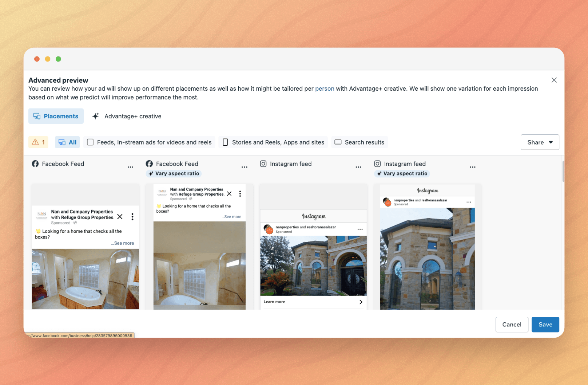Screen dimensions: 588x385
Task: Click the warning triangle issue indicator
Action: pyautogui.click(x=38, y=142)
